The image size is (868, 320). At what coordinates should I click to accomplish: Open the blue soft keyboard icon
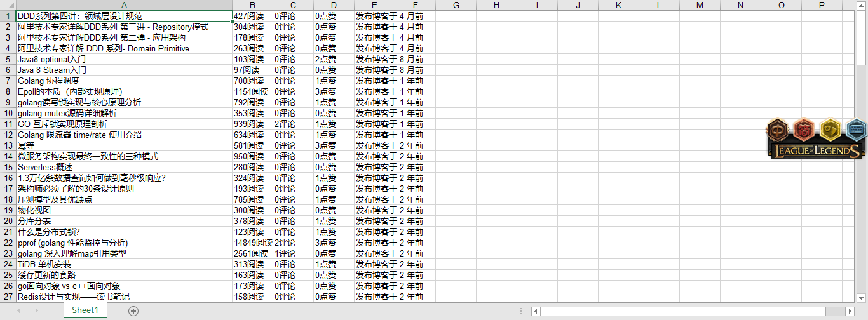[857, 130]
